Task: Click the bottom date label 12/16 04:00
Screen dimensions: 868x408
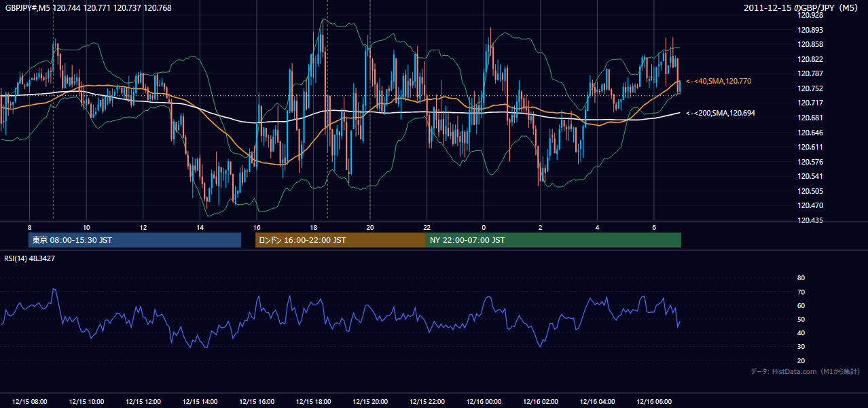Action: click(x=597, y=402)
